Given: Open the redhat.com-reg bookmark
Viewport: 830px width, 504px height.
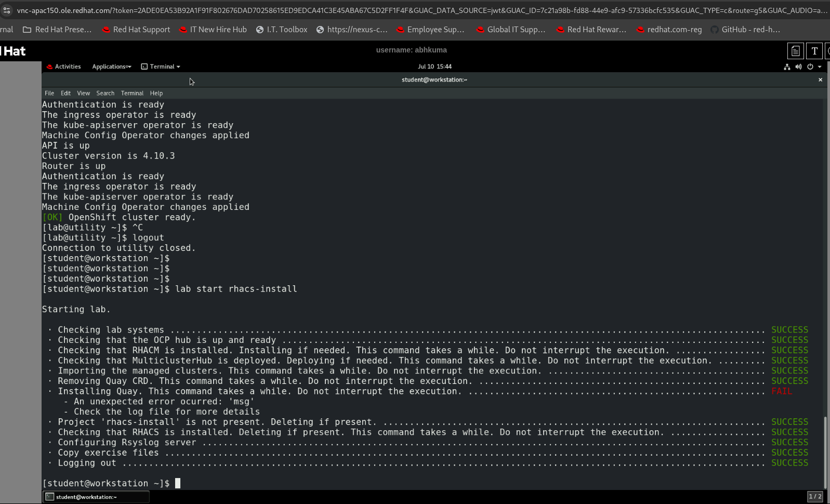Looking at the screenshot, I should [669, 30].
